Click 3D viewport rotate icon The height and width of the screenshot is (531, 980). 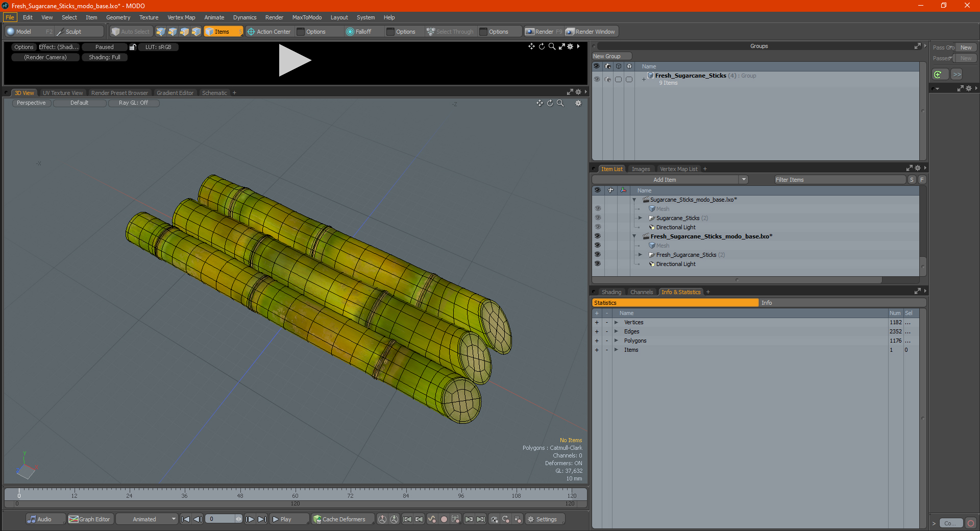click(550, 103)
